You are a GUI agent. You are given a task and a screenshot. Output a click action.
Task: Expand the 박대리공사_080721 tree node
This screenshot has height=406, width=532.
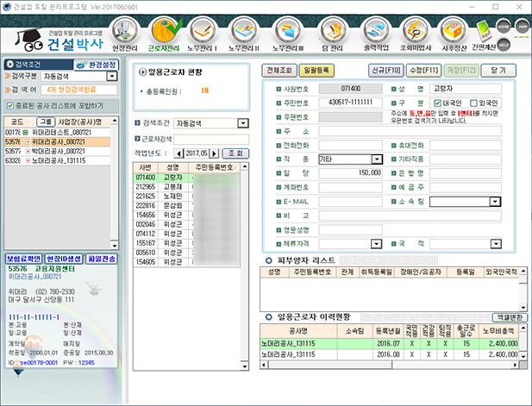(x=28, y=151)
